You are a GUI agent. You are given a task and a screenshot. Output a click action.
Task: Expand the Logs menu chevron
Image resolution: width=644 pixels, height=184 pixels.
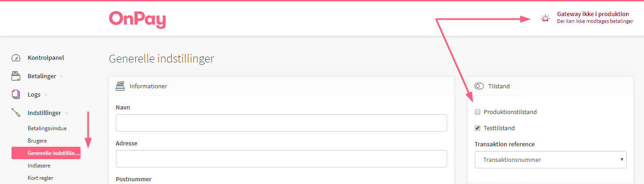click(46, 95)
